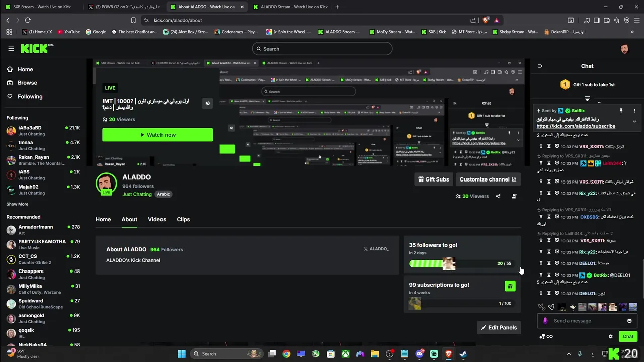The width and height of the screenshot is (644, 362).
Task: Switch to the Home channel tab
Action: [103, 219]
